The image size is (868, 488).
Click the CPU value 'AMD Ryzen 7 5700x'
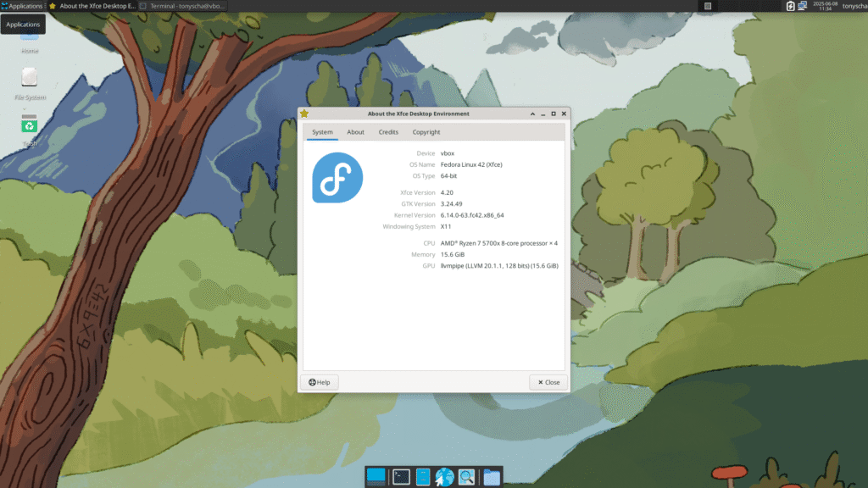click(x=498, y=243)
